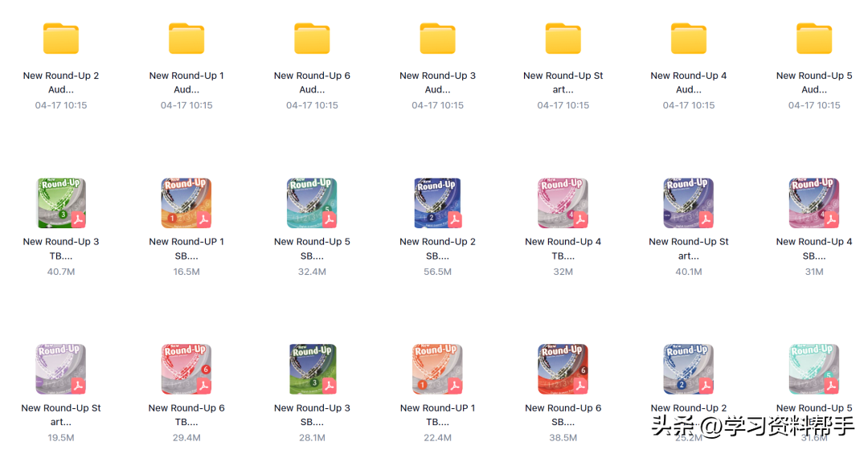Open New Round-Up Start PDF, 19.5M
Image resolution: width=868 pixels, height=450 pixels.
pyautogui.click(x=61, y=369)
